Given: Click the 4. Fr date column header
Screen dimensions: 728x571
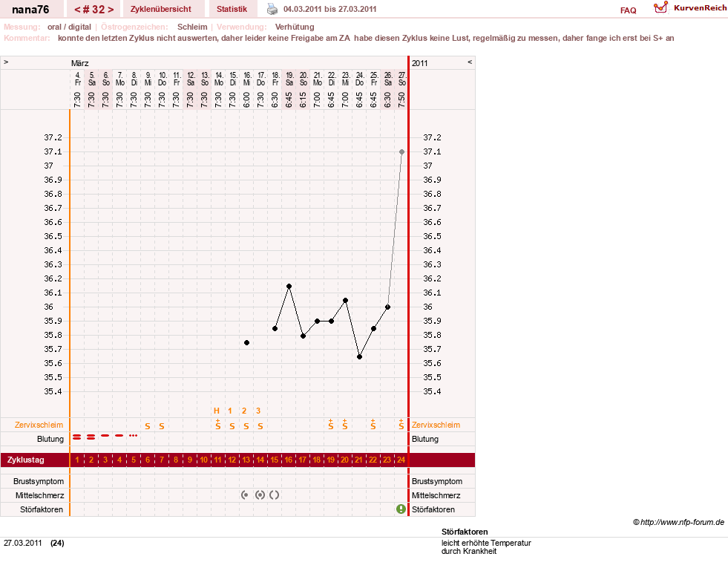Looking at the screenshot, I should pyautogui.click(x=77, y=79).
